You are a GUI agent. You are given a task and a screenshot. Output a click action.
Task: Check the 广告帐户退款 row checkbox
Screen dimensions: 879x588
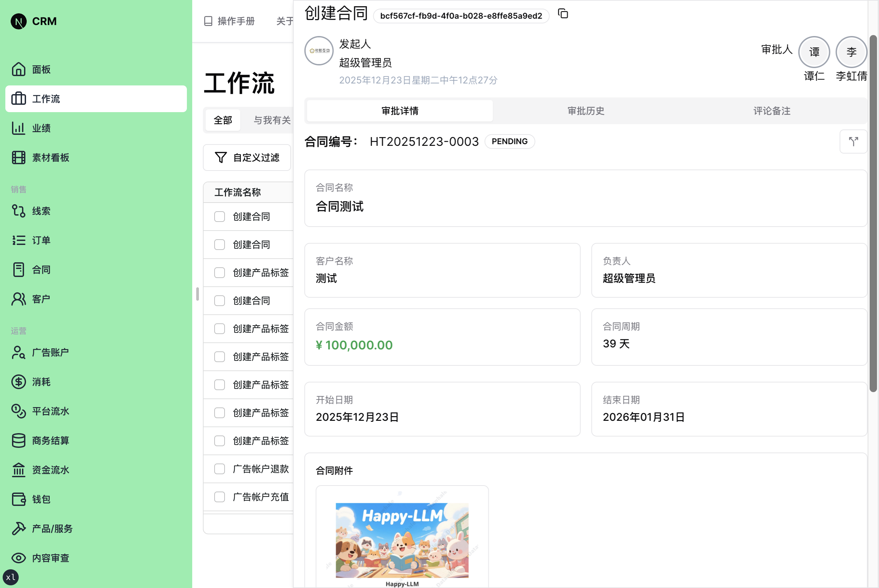tap(219, 469)
